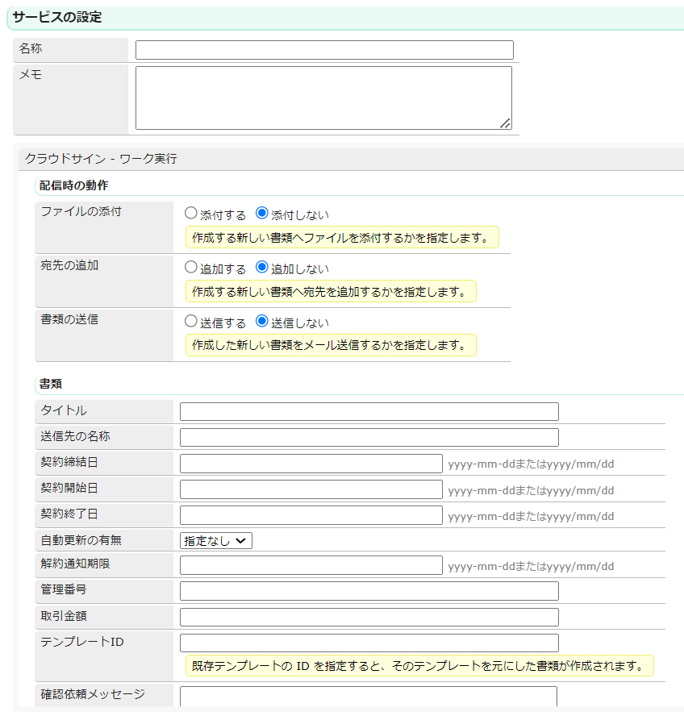Click date format hint beside 契約締結日
This screenshot has height=720, width=684.
[x=531, y=464]
